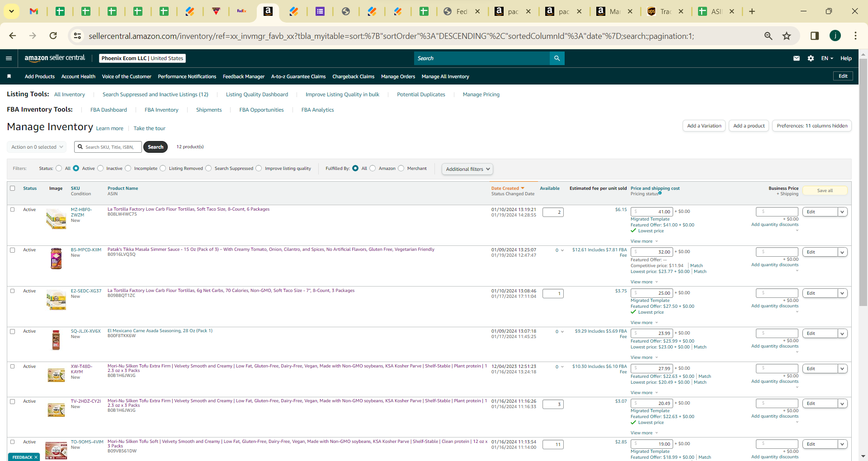Select the Inactive status radio button
The height and width of the screenshot is (461, 868).
pos(100,169)
